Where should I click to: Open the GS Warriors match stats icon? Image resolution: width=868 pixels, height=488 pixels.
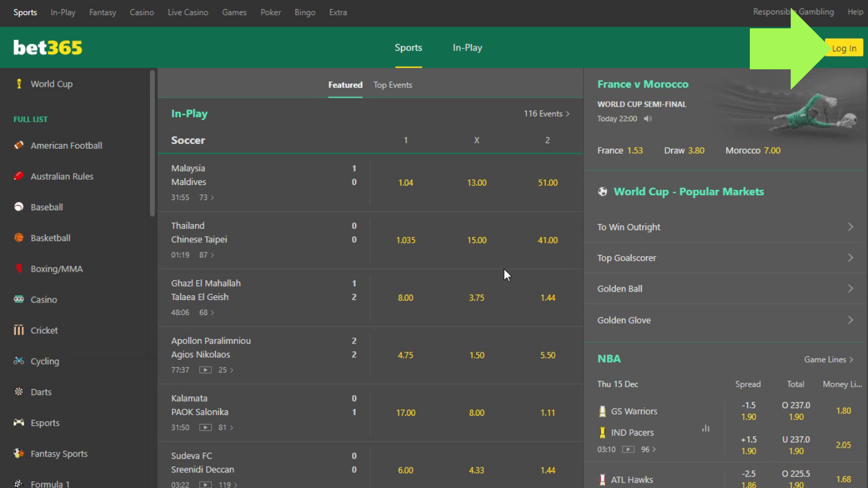tap(705, 428)
